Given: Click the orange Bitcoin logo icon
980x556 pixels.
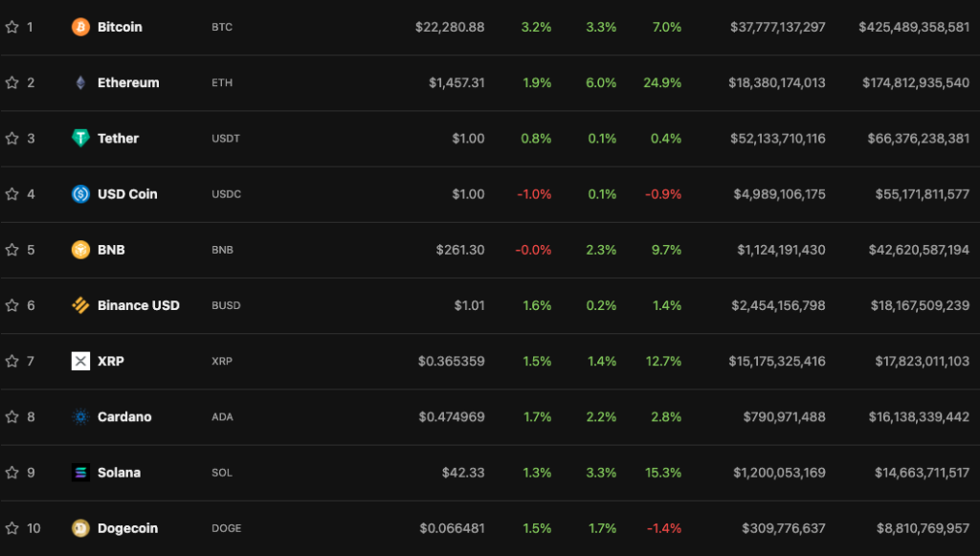Looking at the screenshot, I should (81, 27).
